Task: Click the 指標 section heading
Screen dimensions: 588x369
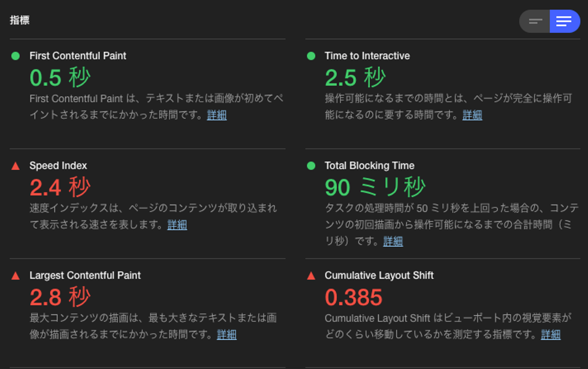Action: [x=20, y=20]
